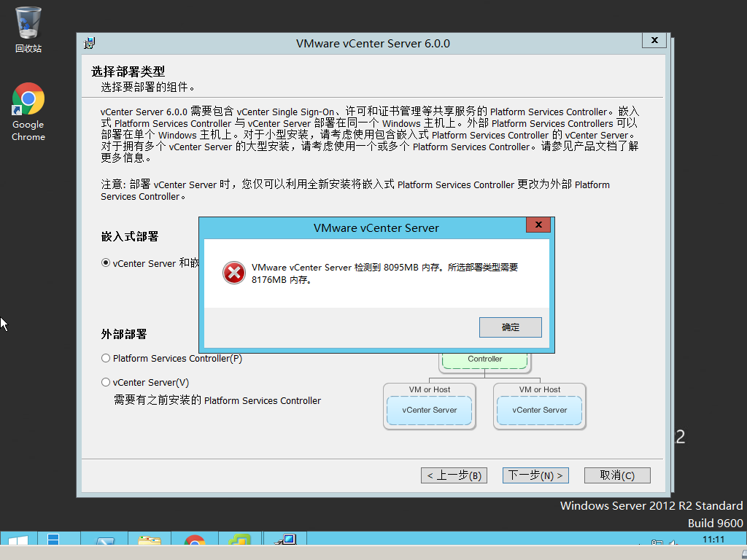Open File Explorer from taskbar
Image resolution: width=747 pixels, height=560 pixels.
(x=149, y=540)
